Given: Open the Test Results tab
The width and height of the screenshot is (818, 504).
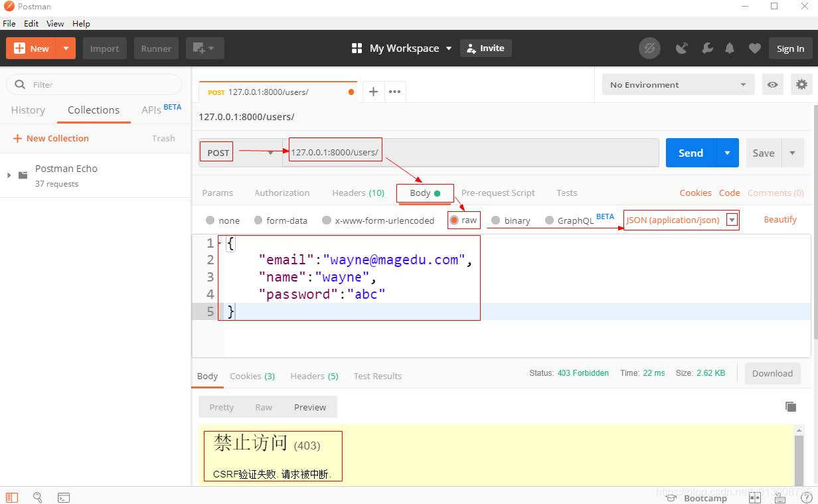Looking at the screenshot, I should [378, 376].
